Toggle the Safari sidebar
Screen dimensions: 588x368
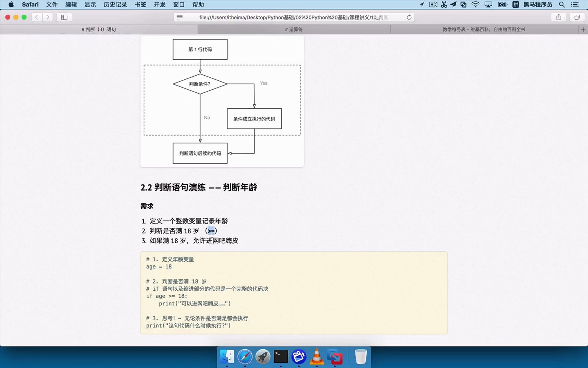[x=64, y=17]
